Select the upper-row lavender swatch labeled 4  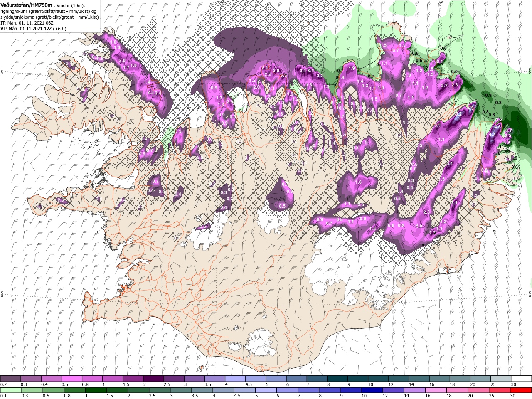point(234,379)
